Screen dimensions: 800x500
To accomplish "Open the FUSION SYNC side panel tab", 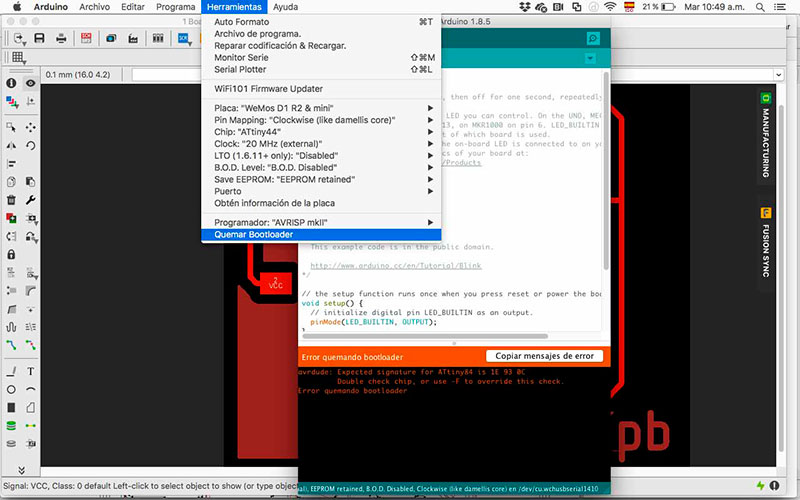I will [x=765, y=243].
